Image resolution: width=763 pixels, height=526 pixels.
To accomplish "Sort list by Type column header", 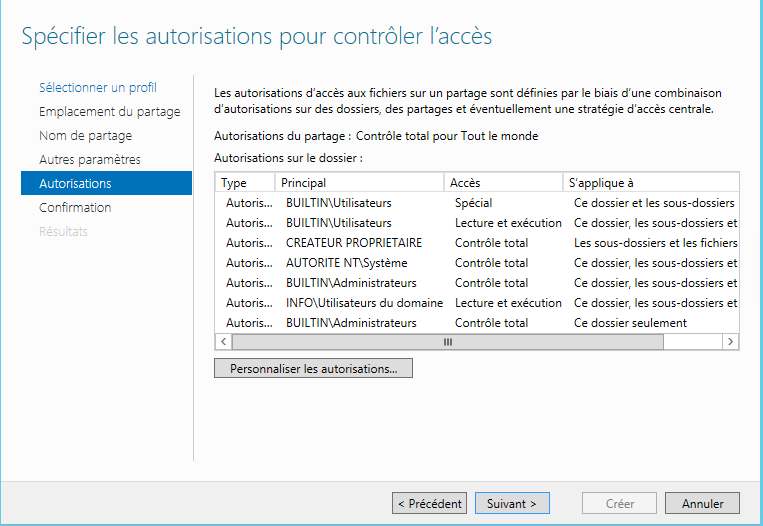I will tap(245, 182).
